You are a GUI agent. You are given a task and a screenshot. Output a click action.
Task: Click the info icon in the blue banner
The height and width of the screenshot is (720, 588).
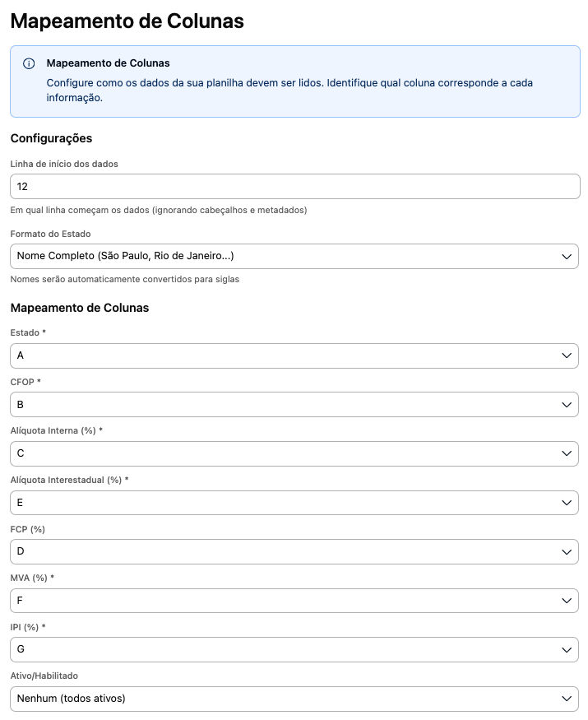pos(29,63)
